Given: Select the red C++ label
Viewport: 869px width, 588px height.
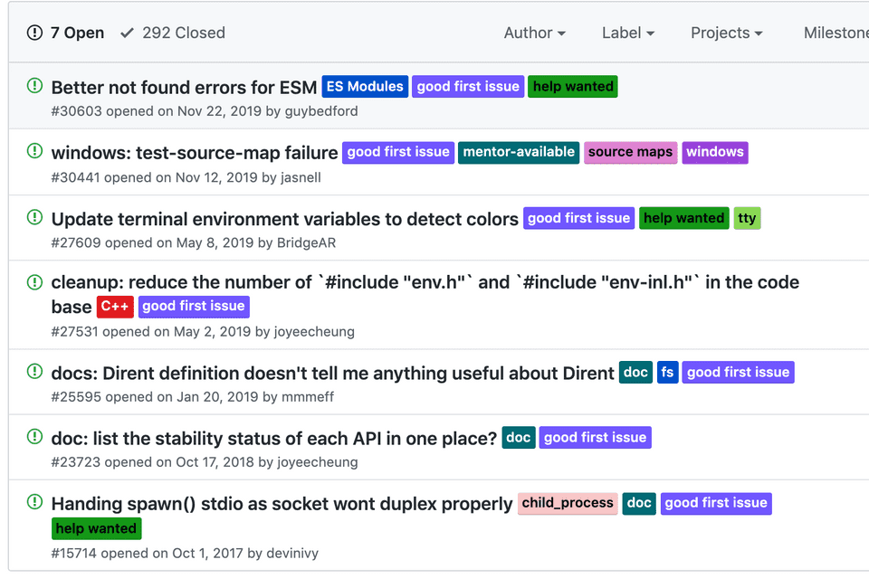Looking at the screenshot, I should click(115, 307).
